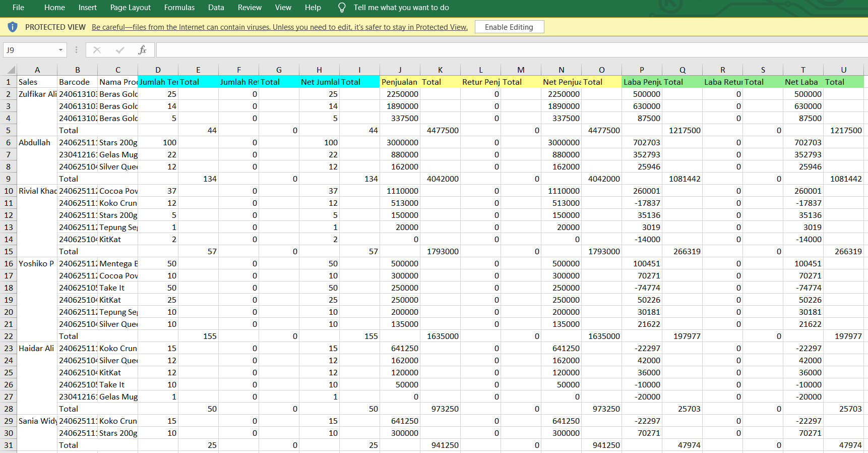Click the formula bar vertical dots handle
Image resolution: width=868 pixels, height=453 pixels.
(x=76, y=50)
